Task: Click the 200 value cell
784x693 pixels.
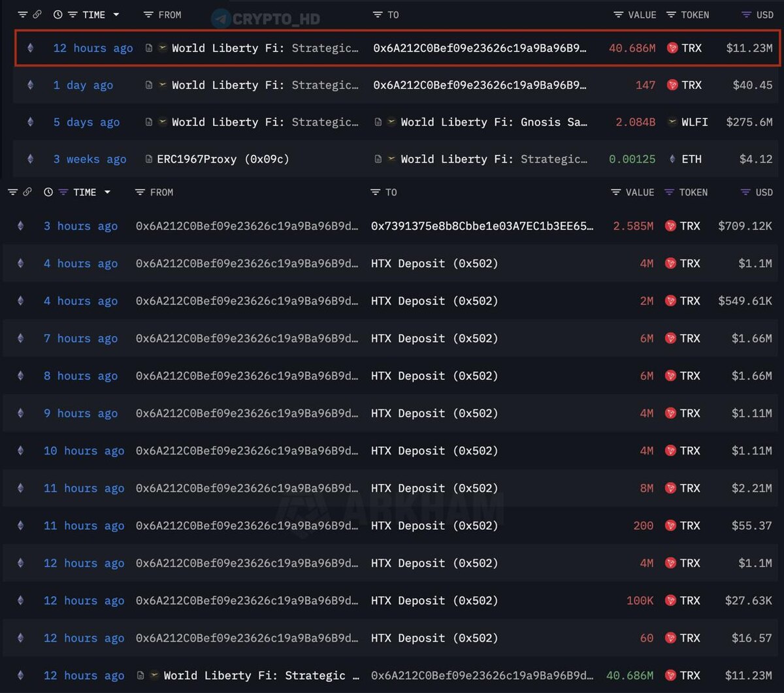Action: coord(643,526)
